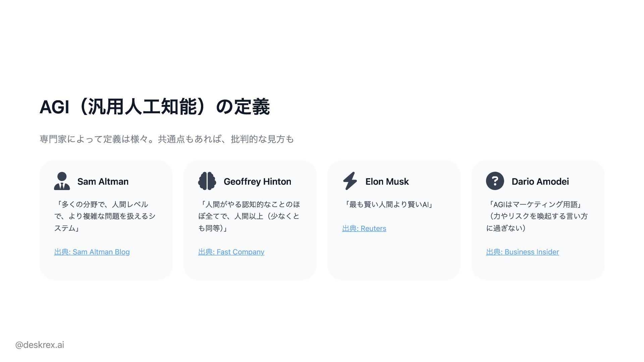Visit the Business Insider source link

pyautogui.click(x=522, y=252)
